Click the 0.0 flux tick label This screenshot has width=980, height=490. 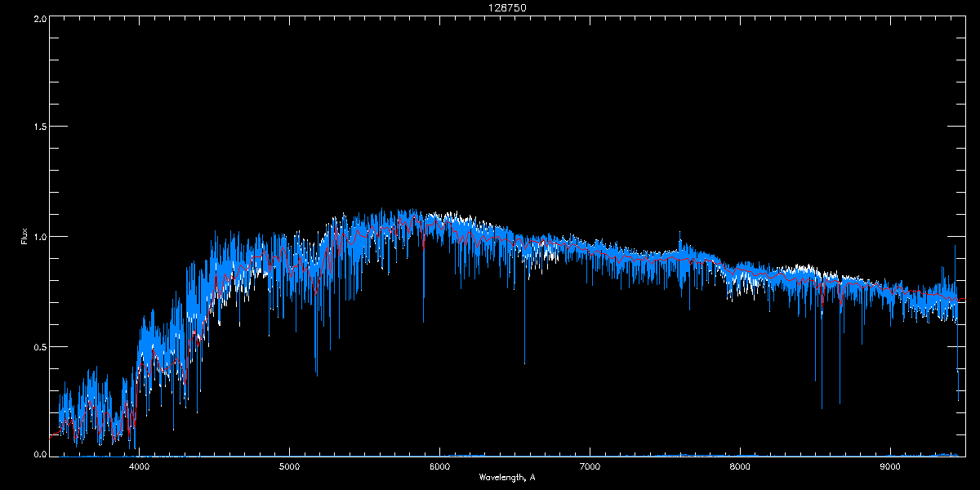pyautogui.click(x=39, y=454)
